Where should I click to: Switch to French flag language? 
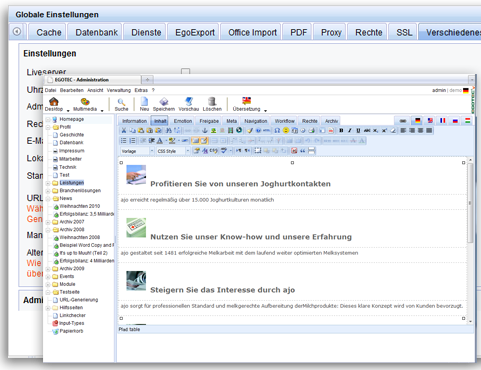coord(443,121)
